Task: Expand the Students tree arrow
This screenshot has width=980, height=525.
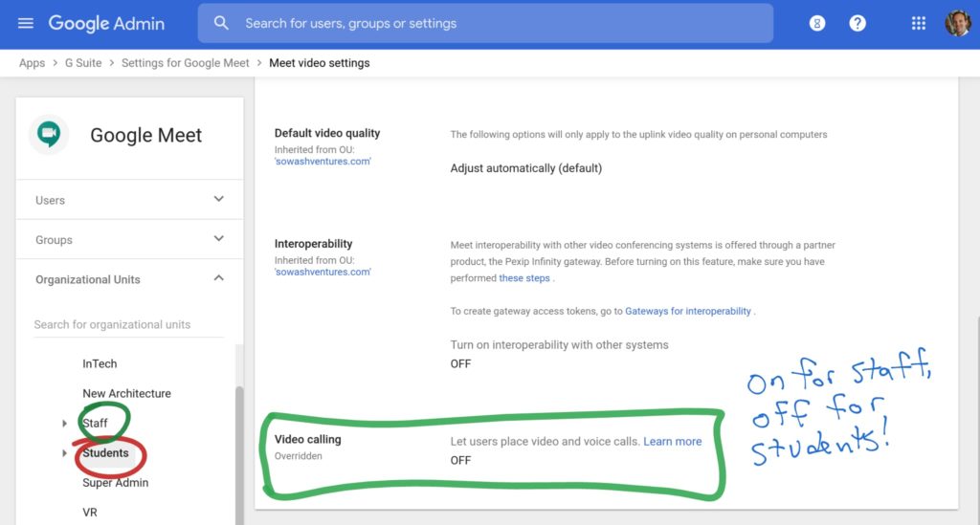Action: point(64,452)
